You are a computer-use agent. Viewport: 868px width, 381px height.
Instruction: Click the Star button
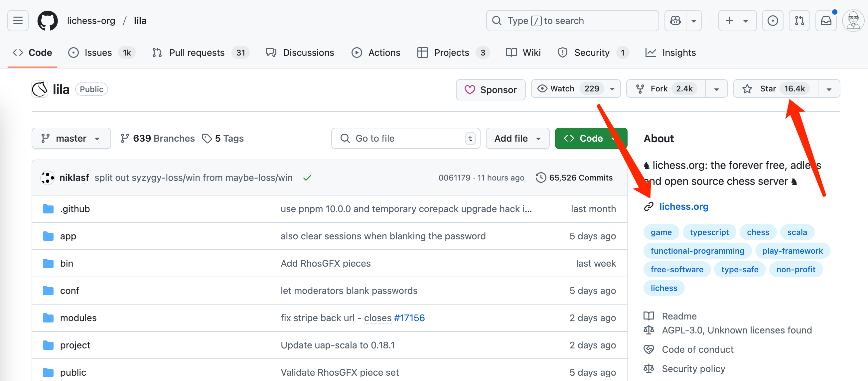[776, 88]
